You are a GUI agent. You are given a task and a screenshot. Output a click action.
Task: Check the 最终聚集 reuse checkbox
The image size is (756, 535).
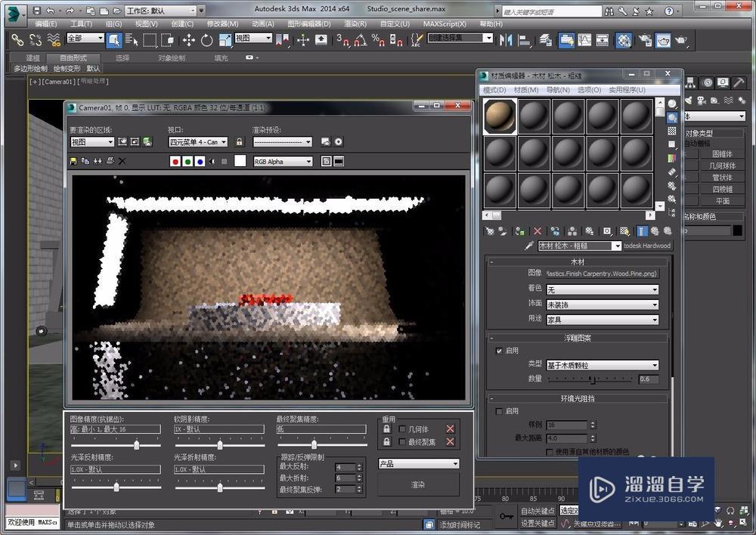pos(402,442)
